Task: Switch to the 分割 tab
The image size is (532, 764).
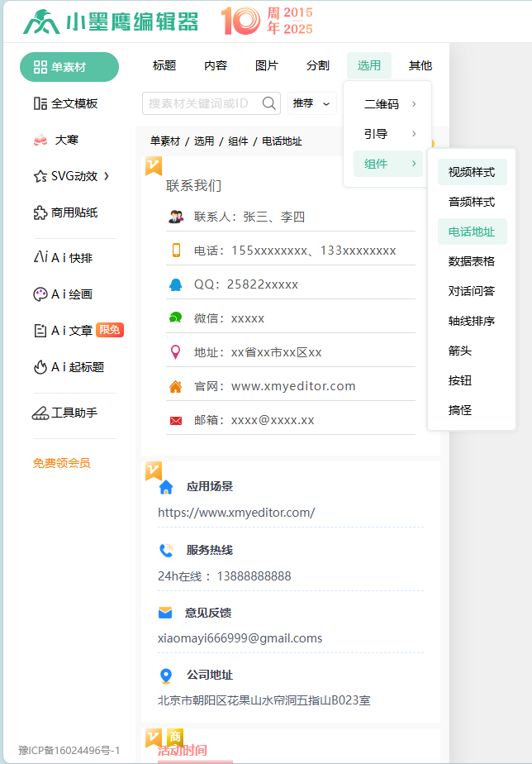Action: point(318,65)
